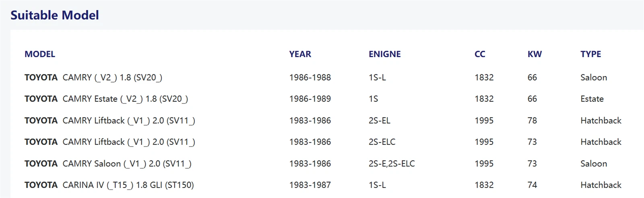Click the KW column header

pyautogui.click(x=535, y=54)
